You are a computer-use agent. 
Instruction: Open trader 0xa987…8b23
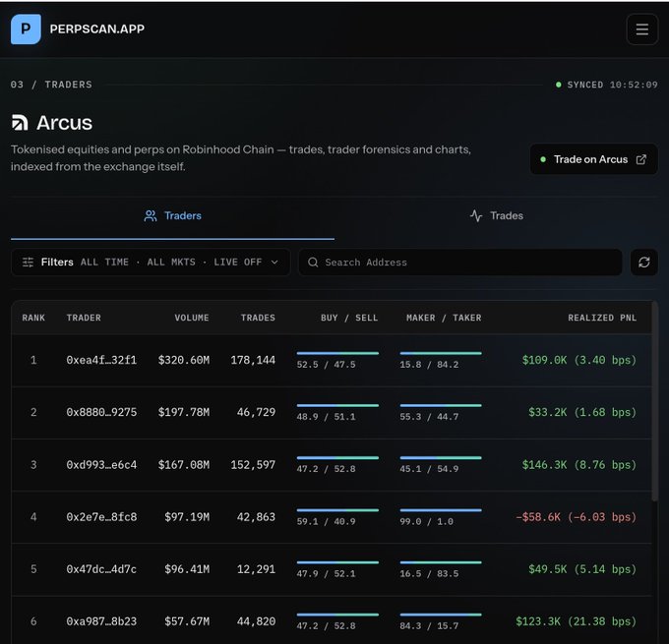point(101,621)
